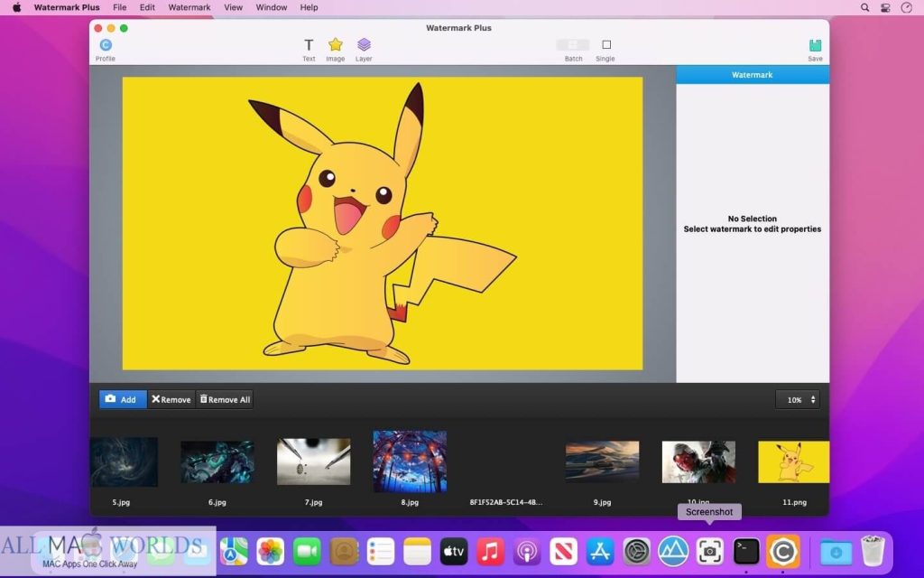Open the Edit menu
Screen dimensions: 924x578
(147, 7)
